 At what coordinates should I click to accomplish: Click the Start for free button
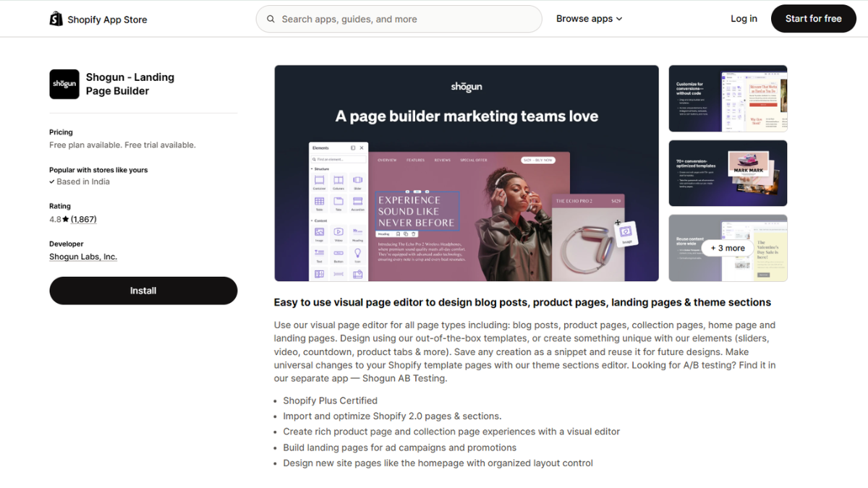click(x=813, y=19)
